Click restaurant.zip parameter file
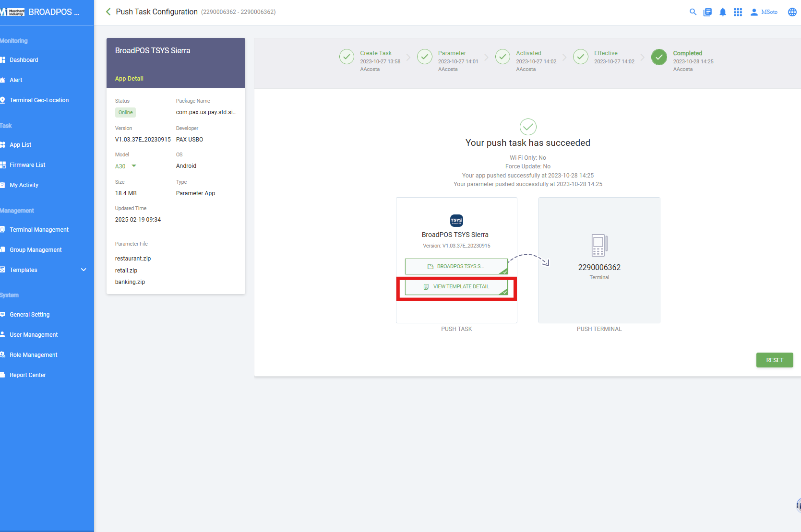Viewport: 801px width, 532px height. click(x=133, y=259)
